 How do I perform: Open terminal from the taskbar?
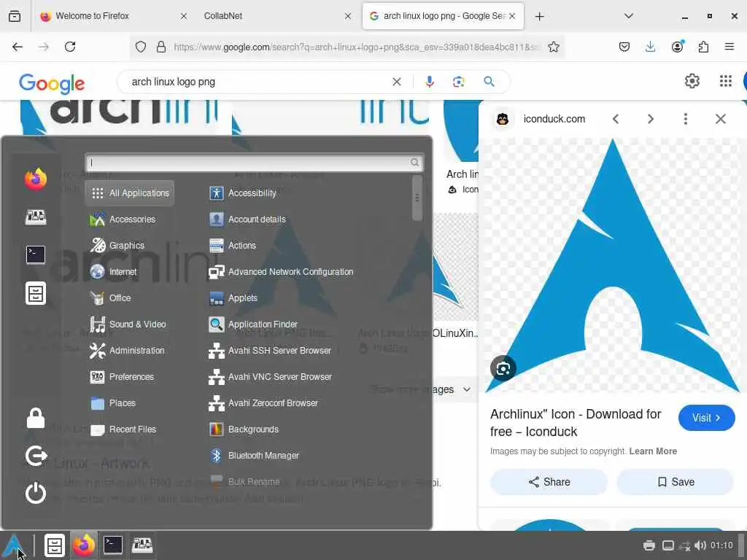click(113, 545)
